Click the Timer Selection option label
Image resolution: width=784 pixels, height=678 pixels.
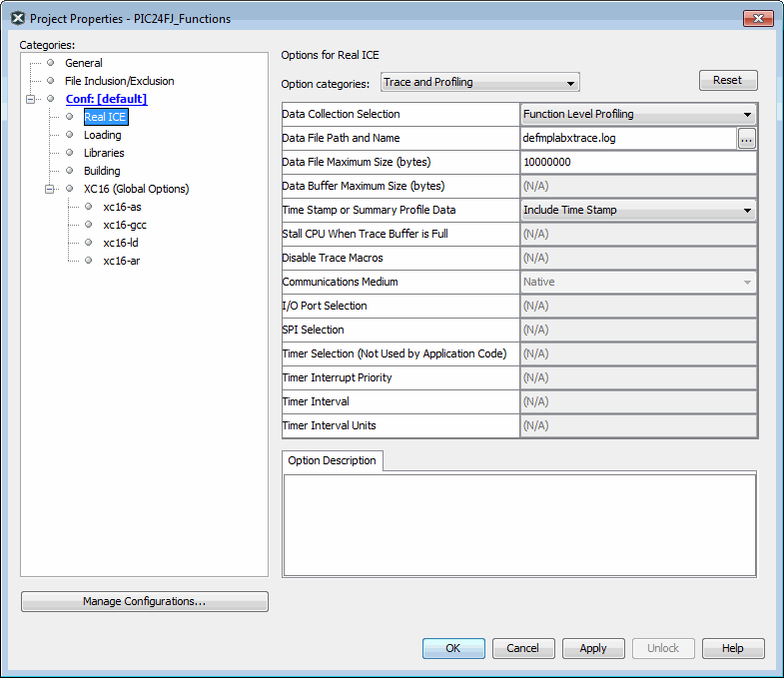394,354
